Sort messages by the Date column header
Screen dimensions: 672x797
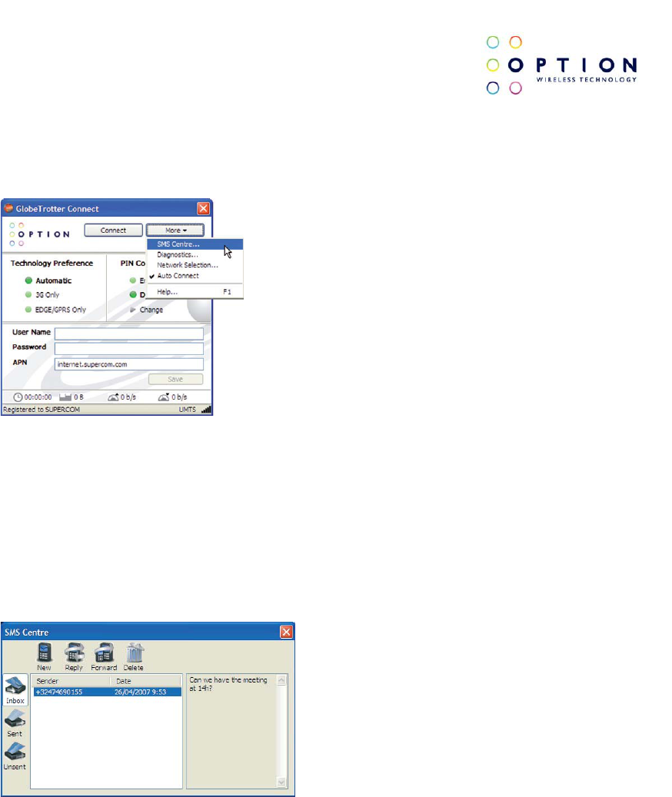[146, 681]
